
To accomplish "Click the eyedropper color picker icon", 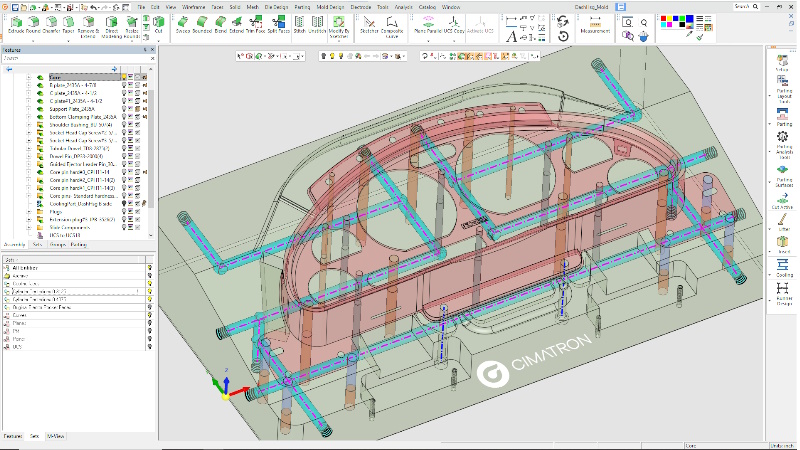I will (x=689, y=35).
